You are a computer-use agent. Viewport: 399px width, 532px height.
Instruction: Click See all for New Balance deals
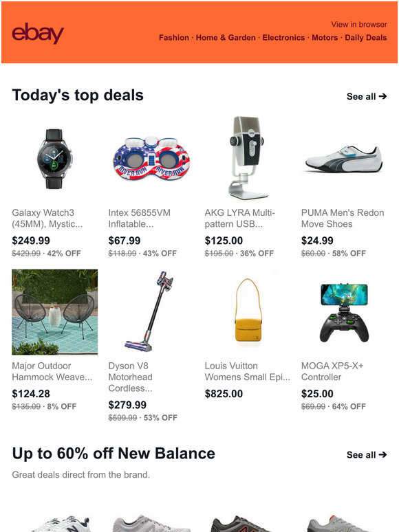[367, 455]
